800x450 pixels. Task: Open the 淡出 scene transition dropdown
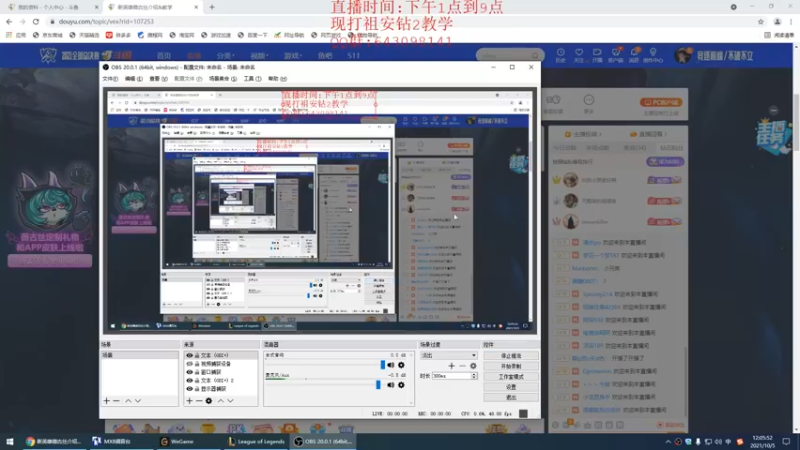click(448, 355)
